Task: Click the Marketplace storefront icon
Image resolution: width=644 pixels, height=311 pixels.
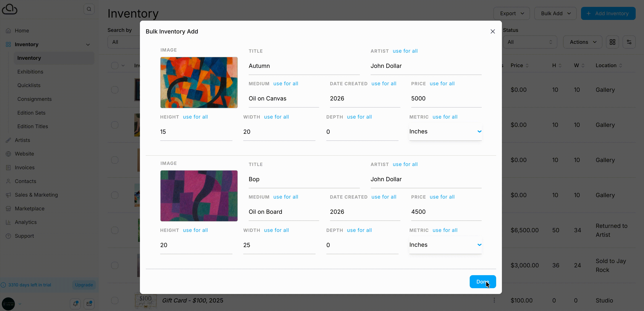Action: click(x=8, y=209)
